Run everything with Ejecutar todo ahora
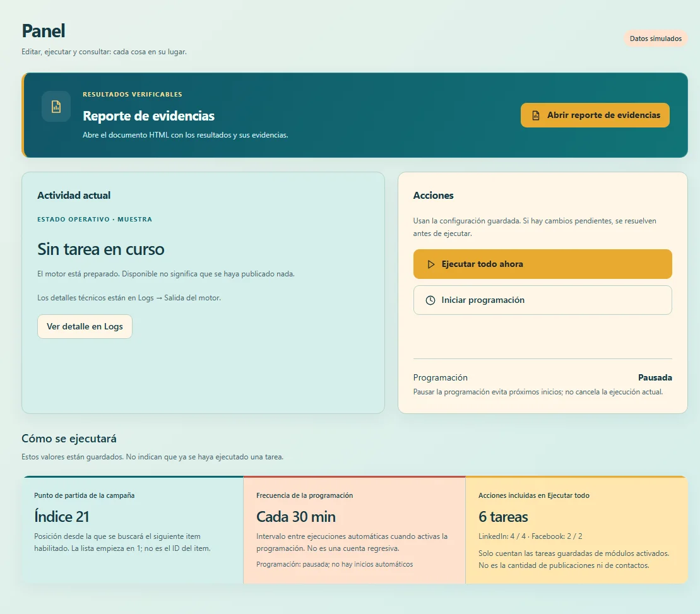Image resolution: width=700 pixels, height=614 pixels. (x=542, y=264)
